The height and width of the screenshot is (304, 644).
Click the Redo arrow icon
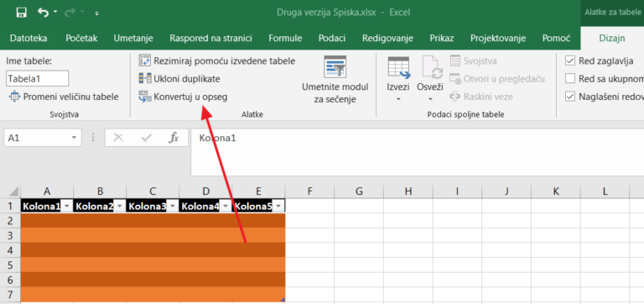[70, 13]
